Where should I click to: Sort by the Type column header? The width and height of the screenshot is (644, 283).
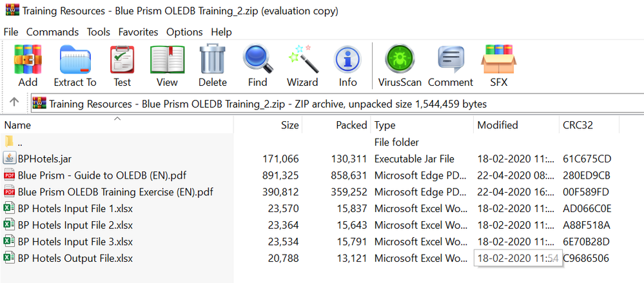[x=422, y=125]
